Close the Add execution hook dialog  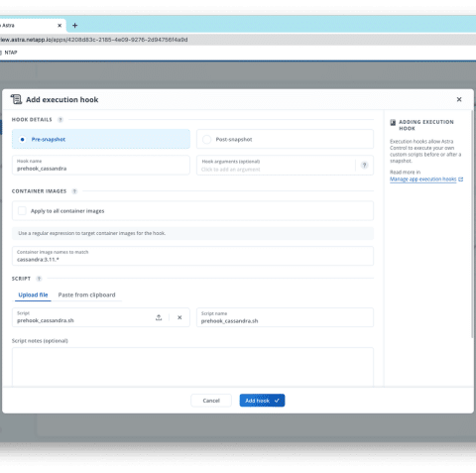(459, 99)
